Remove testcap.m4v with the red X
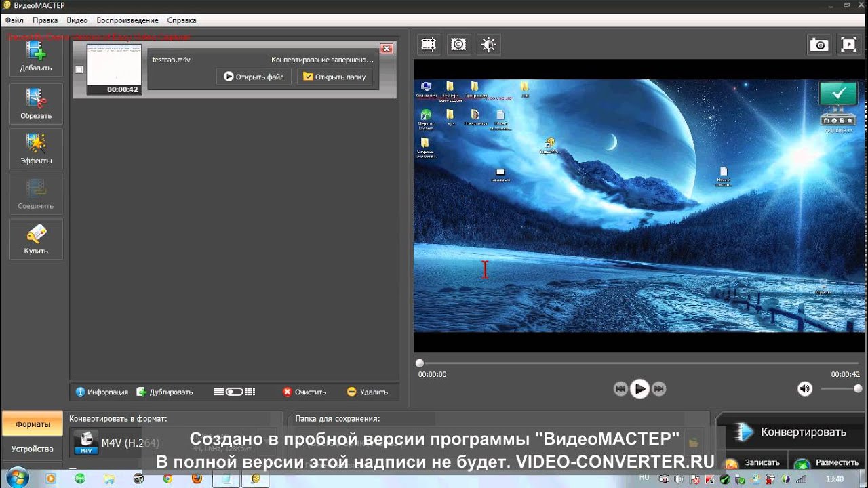Screen dimensions: 868x488 pos(387,49)
